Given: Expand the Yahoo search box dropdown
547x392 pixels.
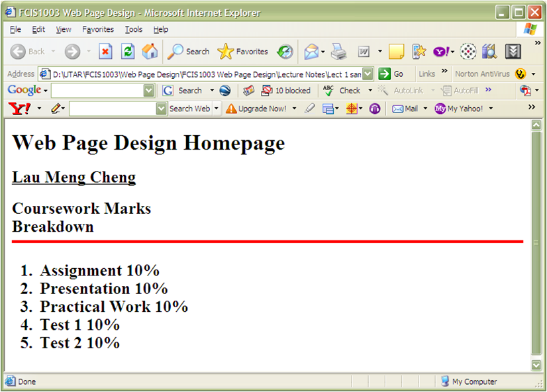Looking at the screenshot, I should 161,109.
